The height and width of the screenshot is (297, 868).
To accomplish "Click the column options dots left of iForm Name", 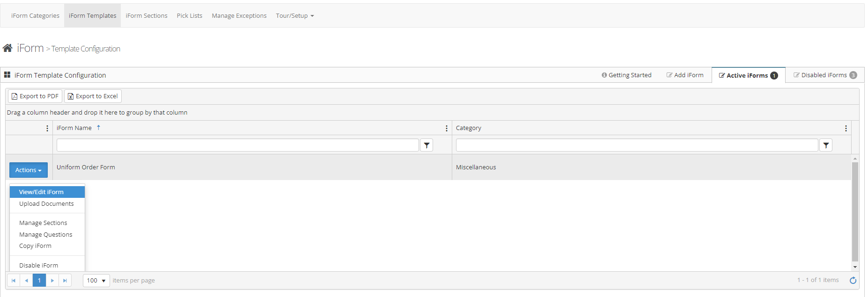I will [x=47, y=128].
